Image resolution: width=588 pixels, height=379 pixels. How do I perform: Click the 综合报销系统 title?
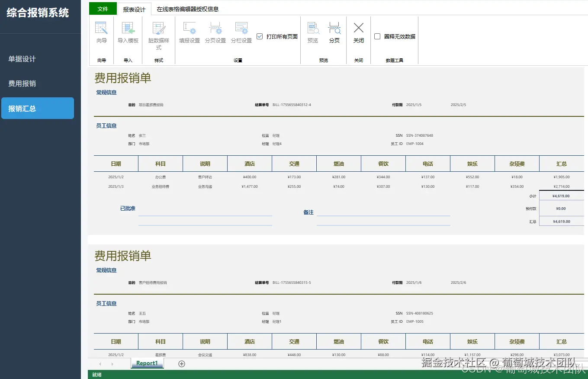(x=38, y=13)
